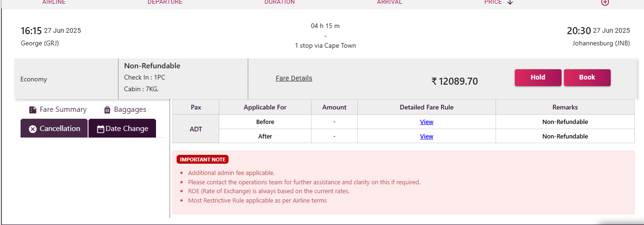The width and height of the screenshot is (644, 225).
Task: Open the Fare Details link
Action: point(294,78)
